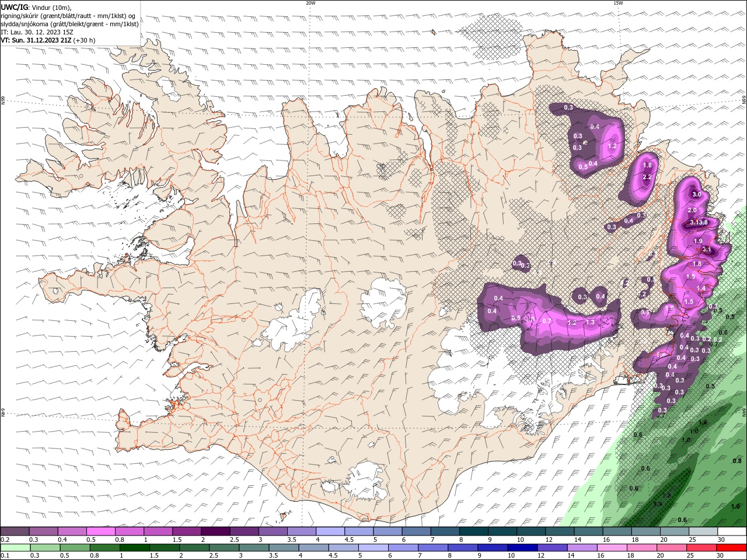Click the '15W' longitude label
This screenshot has height=560, width=747.
pyautogui.click(x=617, y=3)
